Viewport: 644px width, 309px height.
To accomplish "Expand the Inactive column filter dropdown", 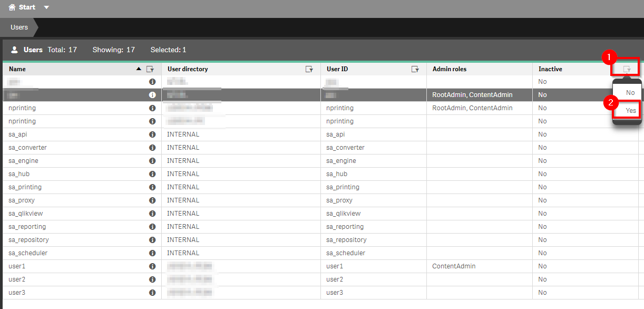I will click(627, 69).
